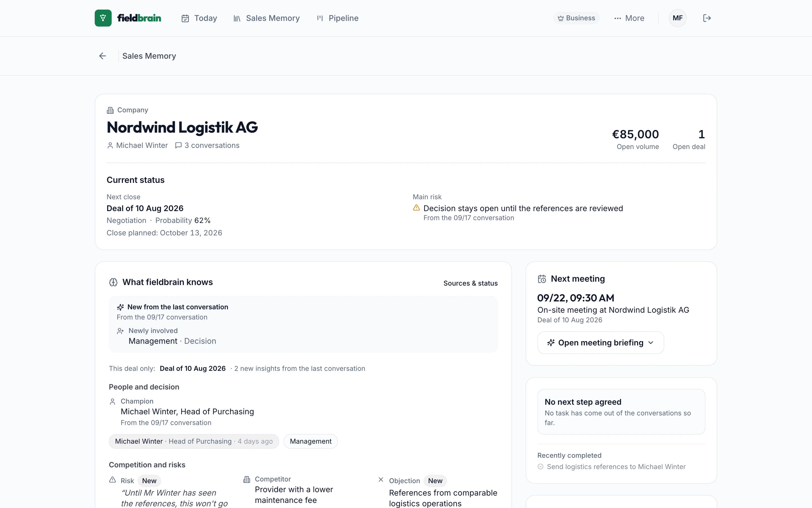Click the check circle on Send logistics references
Image resolution: width=812 pixels, height=508 pixels.
pyautogui.click(x=540, y=467)
